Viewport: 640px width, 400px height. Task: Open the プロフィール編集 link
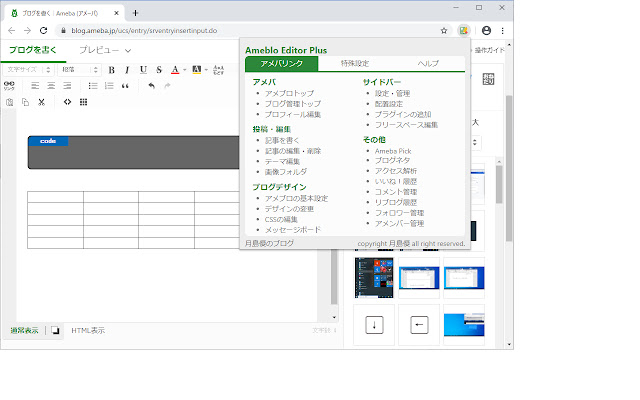point(293,115)
